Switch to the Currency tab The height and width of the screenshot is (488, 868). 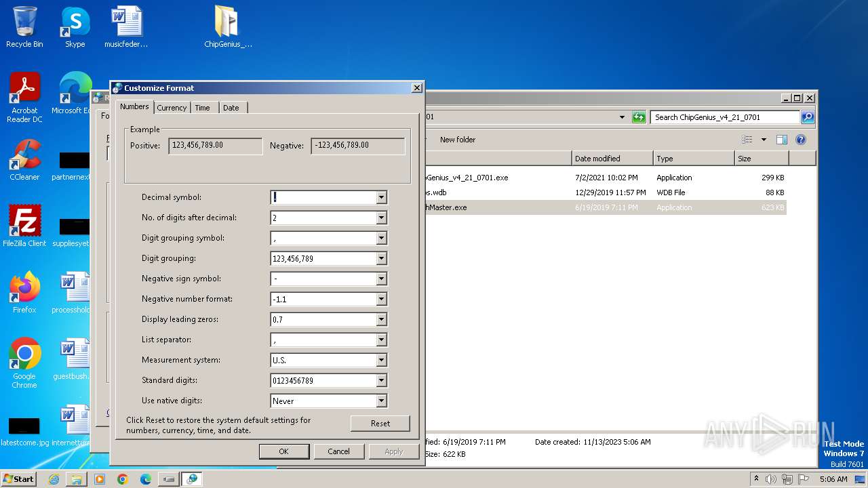click(172, 108)
